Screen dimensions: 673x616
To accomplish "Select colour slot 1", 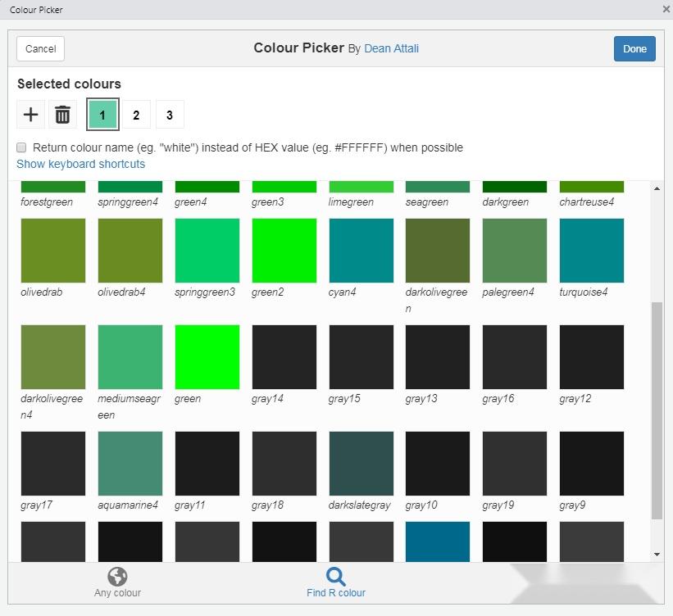I will [x=102, y=115].
